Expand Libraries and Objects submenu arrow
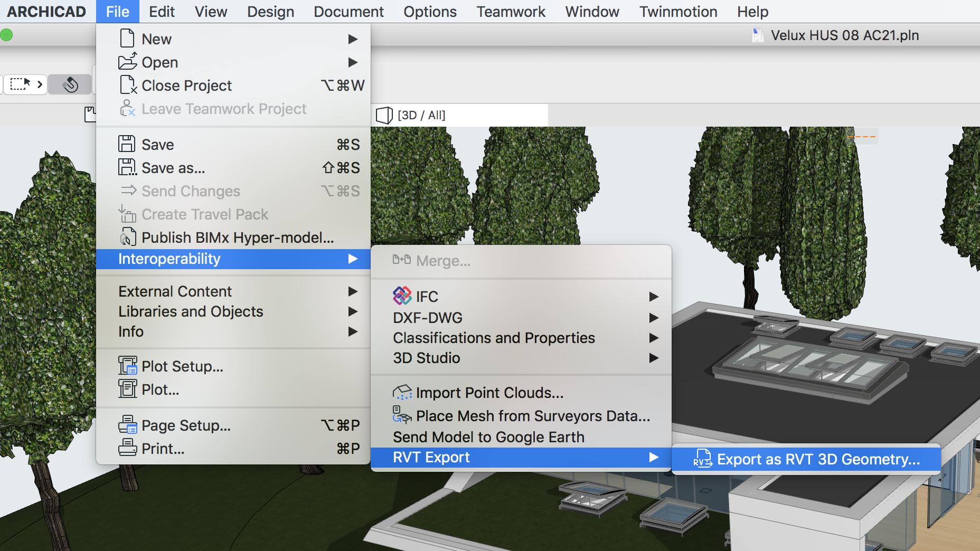 pyautogui.click(x=353, y=311)
